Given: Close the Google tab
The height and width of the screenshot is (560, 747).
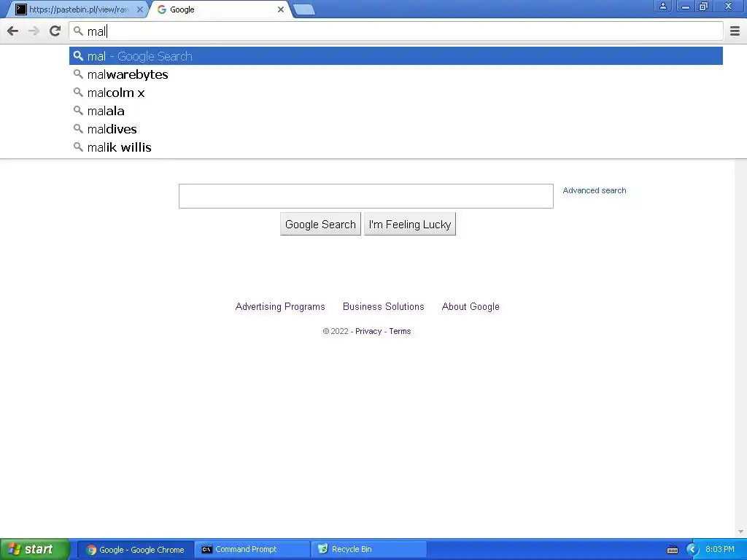Looking at the screenshot, I should 281,9.
